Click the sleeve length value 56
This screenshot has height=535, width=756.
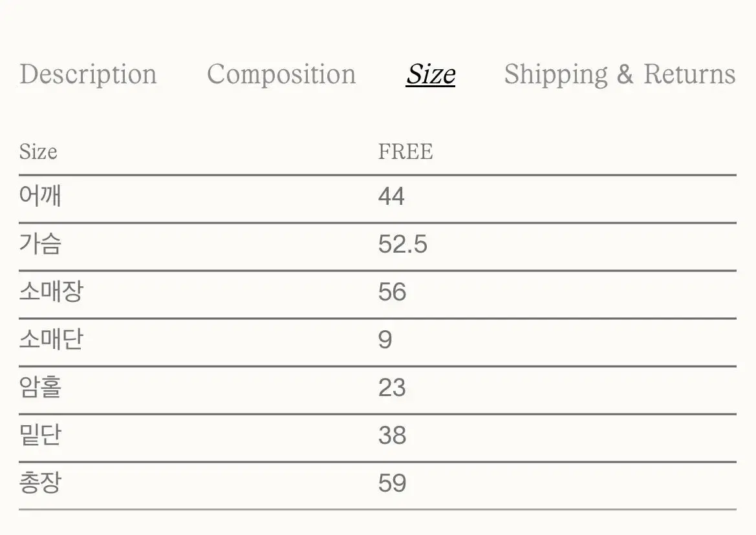click(x=392, y=292)
